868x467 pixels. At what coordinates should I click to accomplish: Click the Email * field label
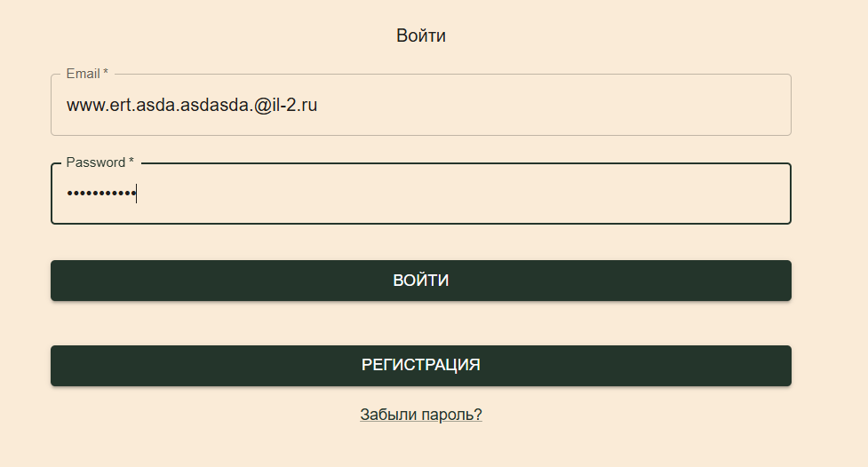(87, 74)
